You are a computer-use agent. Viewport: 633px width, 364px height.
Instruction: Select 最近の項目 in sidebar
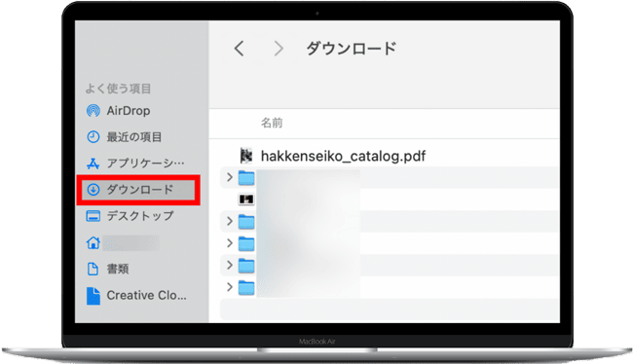coord(134,137)
